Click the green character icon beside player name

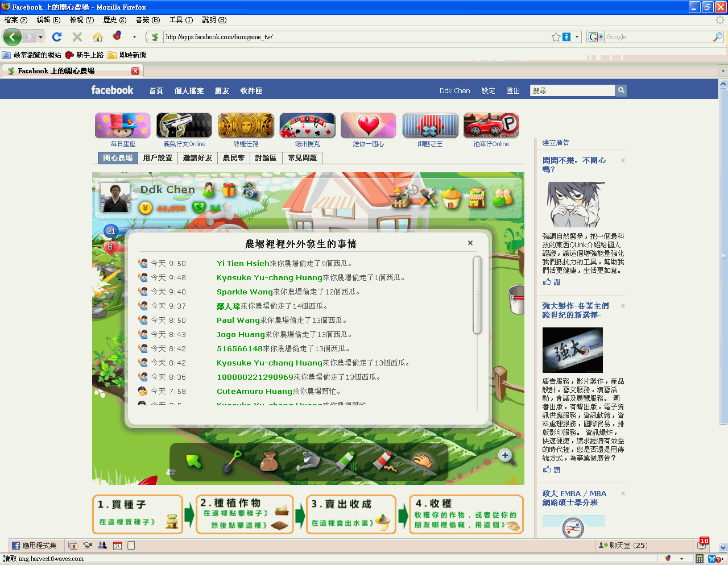pyautogui.click(x=209, y=190)
